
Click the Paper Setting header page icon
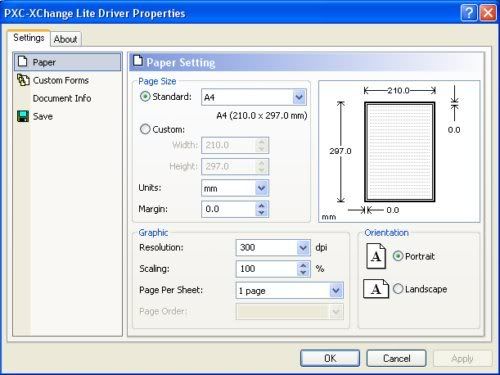[138, 61]
